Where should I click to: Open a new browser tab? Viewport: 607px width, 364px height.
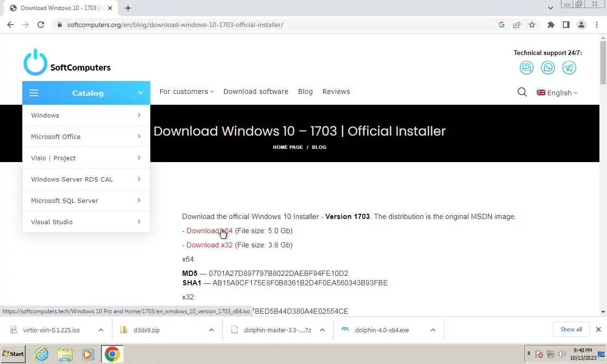128,8
